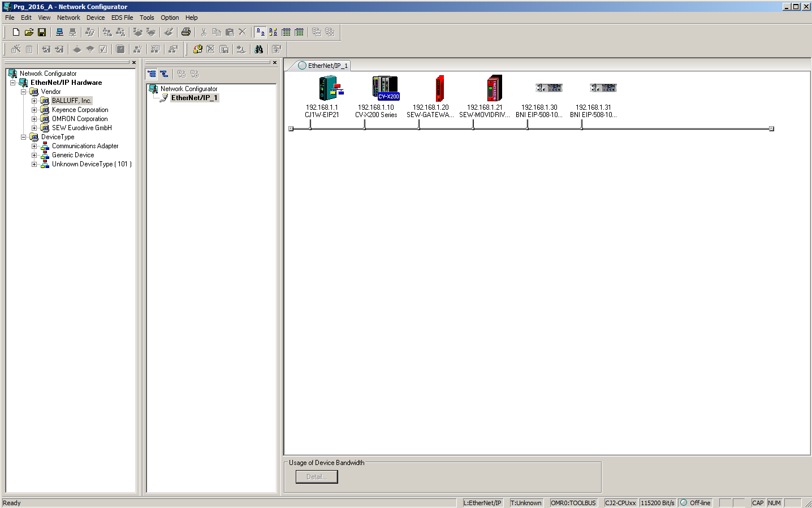
Task: Select the EtherNet/IP_1 network tab
Action: pos(323,66)
